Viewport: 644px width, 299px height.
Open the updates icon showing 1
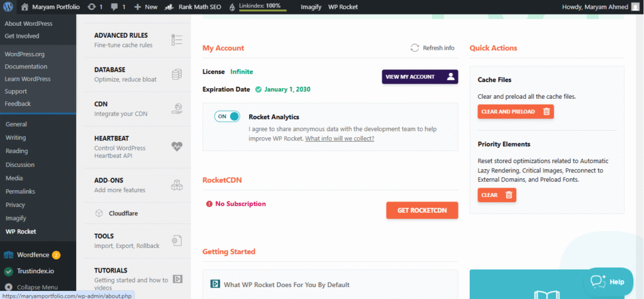tap(92, 7)
